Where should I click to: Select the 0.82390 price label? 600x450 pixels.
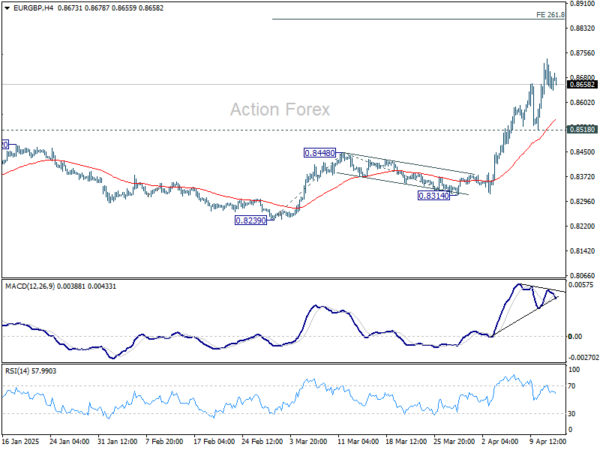pos(251,220)
